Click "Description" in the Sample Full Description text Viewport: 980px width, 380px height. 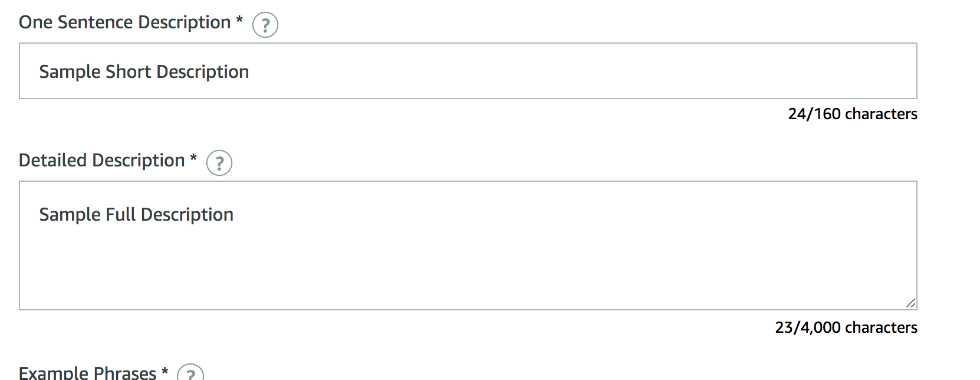click(x=188, y=215)
